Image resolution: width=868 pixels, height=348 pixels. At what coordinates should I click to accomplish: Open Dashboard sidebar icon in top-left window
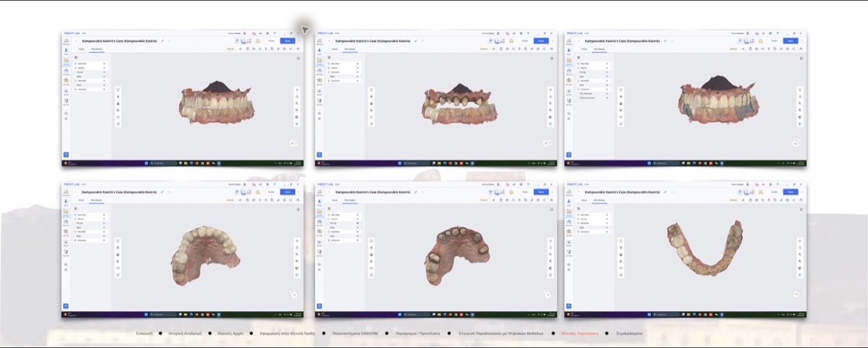(67, 41)
